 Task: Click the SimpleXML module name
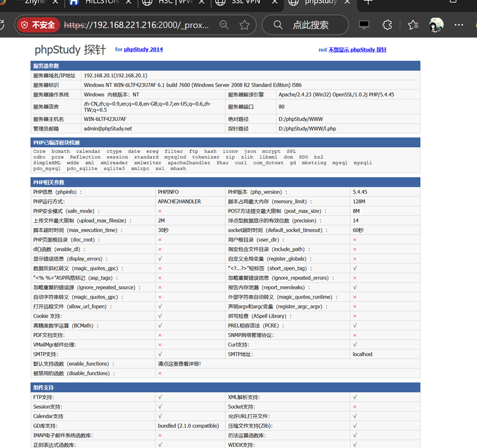[x=47, y=163]
